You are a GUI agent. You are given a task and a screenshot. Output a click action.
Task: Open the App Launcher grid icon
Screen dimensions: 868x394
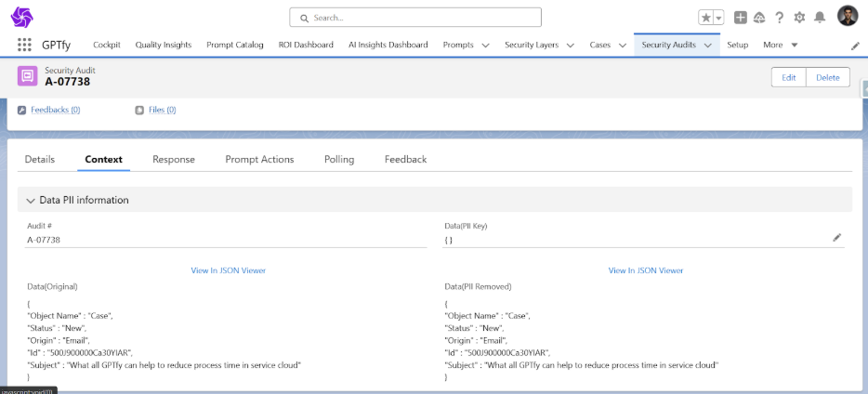[x=24, y=45]
